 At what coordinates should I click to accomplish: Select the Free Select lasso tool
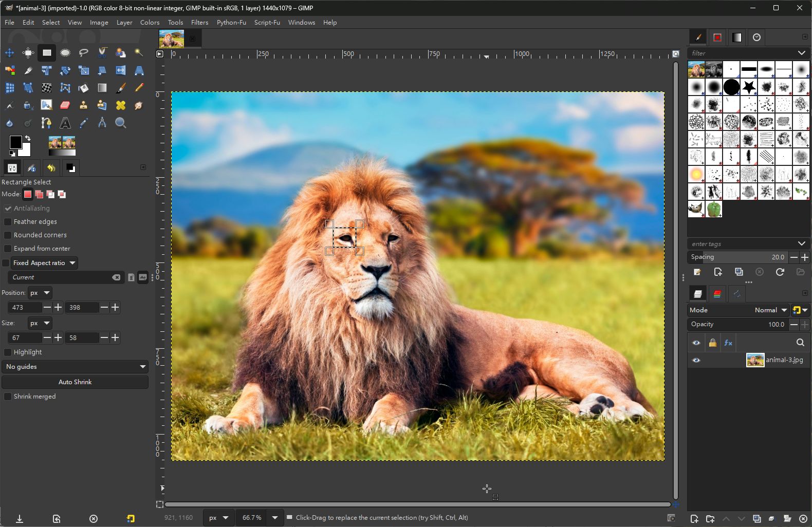(x=84, y=52)
